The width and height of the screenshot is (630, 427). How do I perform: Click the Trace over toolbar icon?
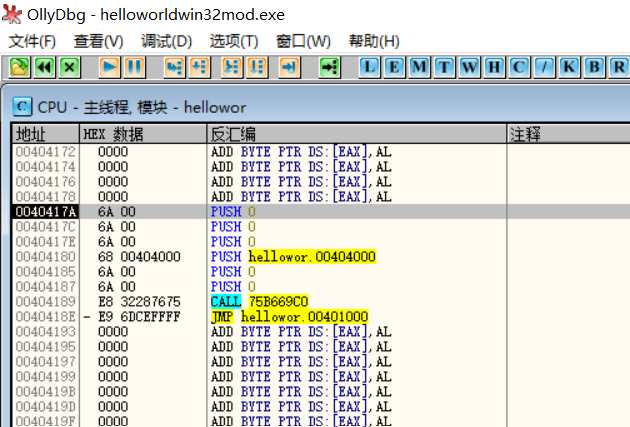[x=257, y=67]
